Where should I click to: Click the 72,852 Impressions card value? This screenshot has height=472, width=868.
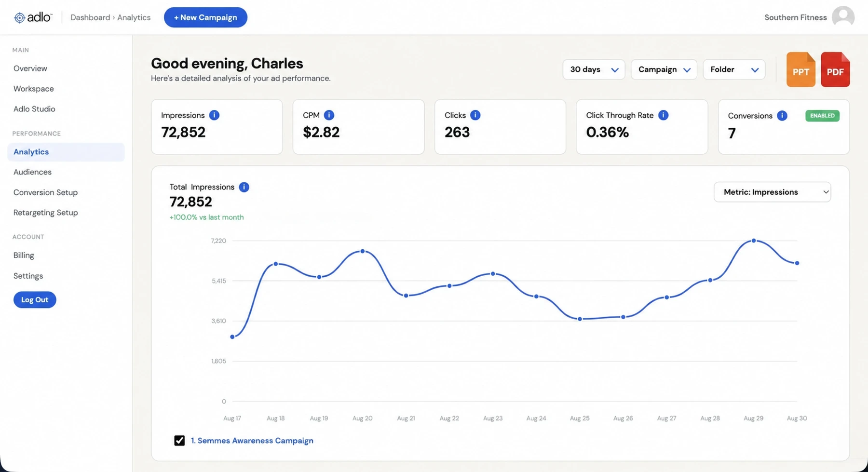tap(183, 132)
